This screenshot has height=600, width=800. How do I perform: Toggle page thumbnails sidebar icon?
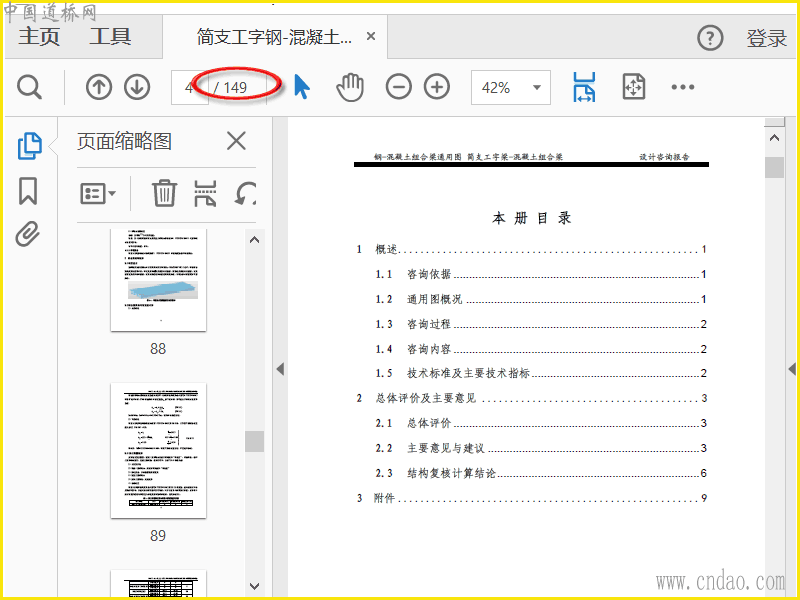[29, 146]
